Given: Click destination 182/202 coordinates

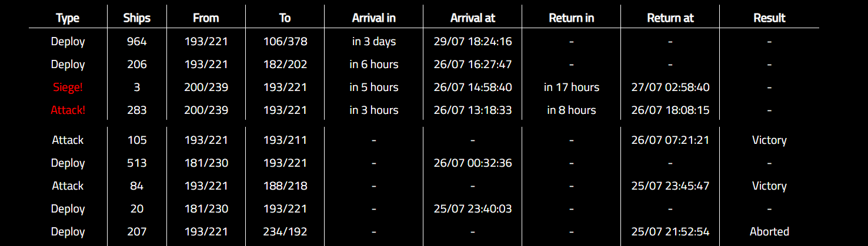Looking at the screenshot, I should (x=285, y=65).
